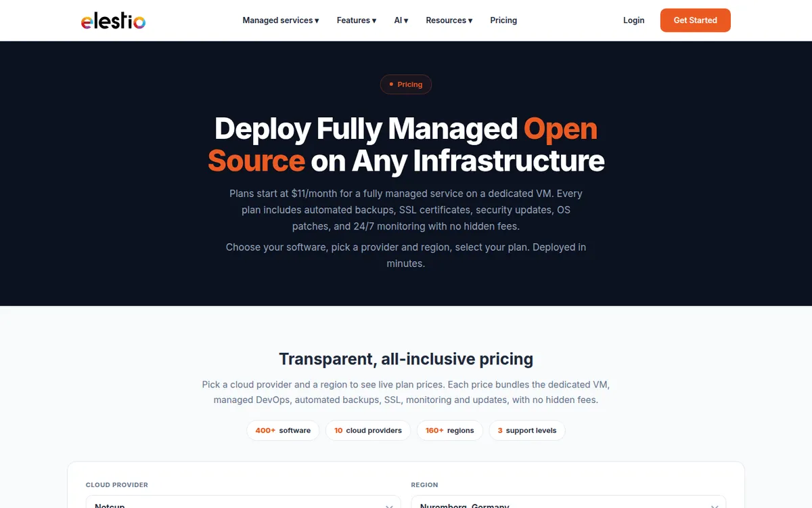Open the Cloud Provider combo box
The image size is (812, 508).
[x=244, y=503]
